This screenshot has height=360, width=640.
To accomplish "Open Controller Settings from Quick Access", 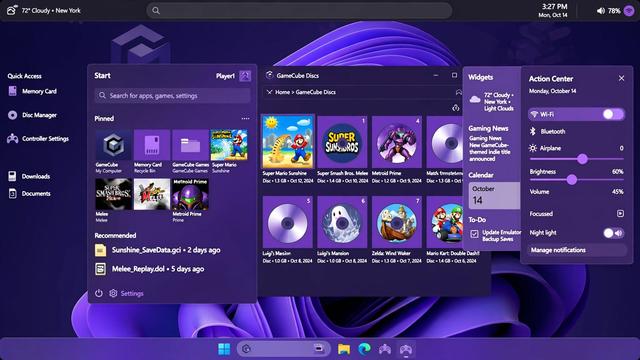I will pos(13,139).
